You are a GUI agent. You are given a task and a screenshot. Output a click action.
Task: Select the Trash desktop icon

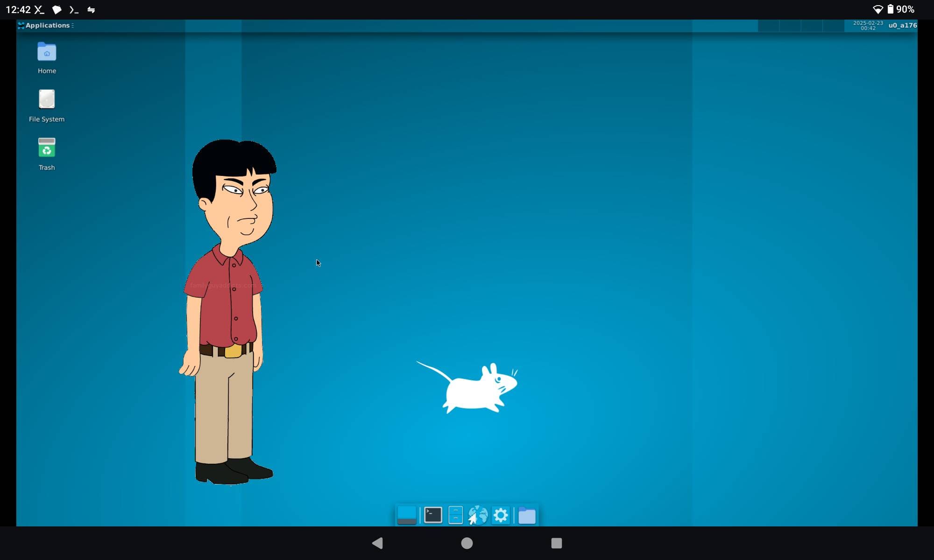click(x=47, y=154)
